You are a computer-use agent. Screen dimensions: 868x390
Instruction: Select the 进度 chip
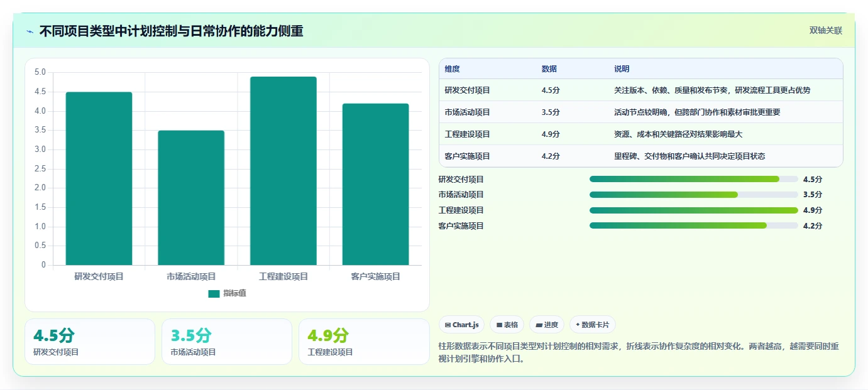click(x=547, y=325)
